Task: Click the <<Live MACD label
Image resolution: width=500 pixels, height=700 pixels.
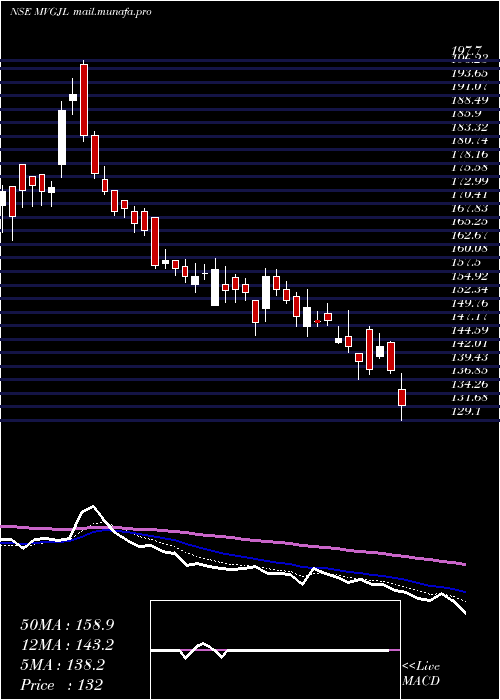Action: coord(421,674)
